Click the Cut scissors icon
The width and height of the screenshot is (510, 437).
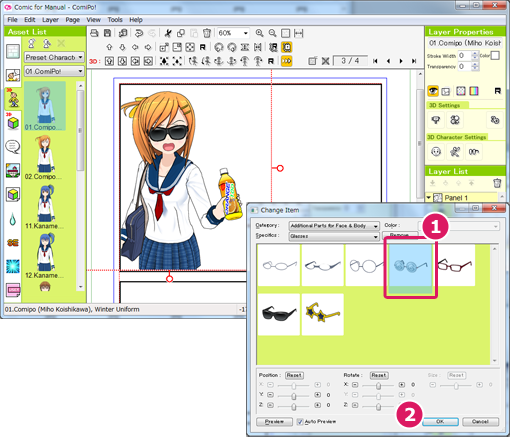[168, 33]
